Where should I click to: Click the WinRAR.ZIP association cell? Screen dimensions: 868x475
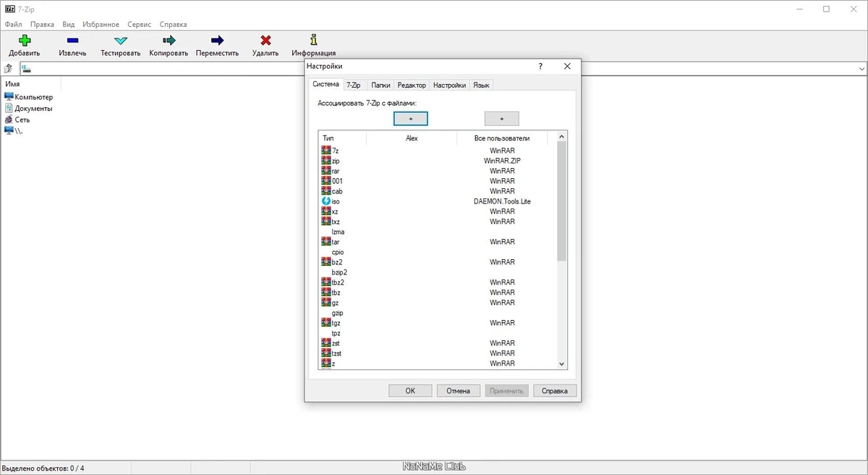click(x=502, y=161)
